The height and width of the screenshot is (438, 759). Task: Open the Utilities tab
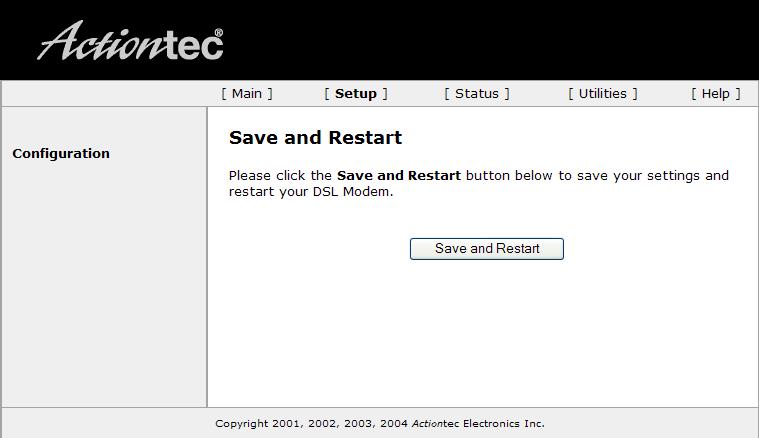[x=603, y=93]
